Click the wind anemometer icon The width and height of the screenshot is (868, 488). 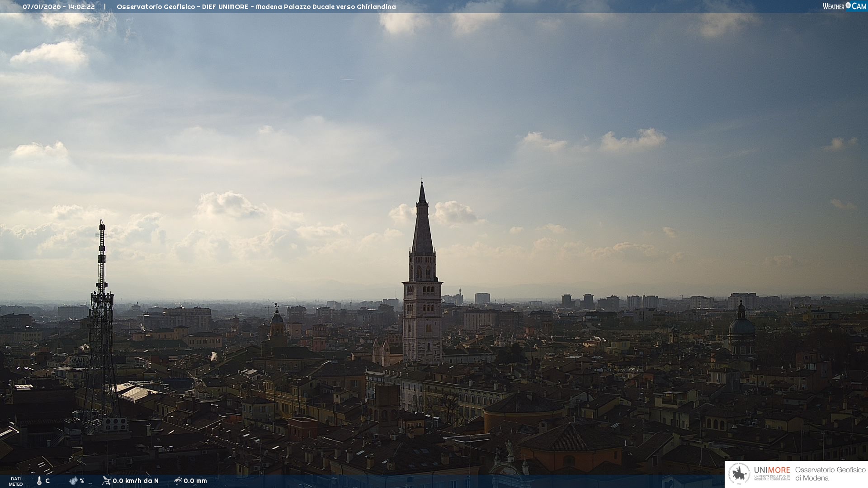pyautogui.click(x=106, y=481)
